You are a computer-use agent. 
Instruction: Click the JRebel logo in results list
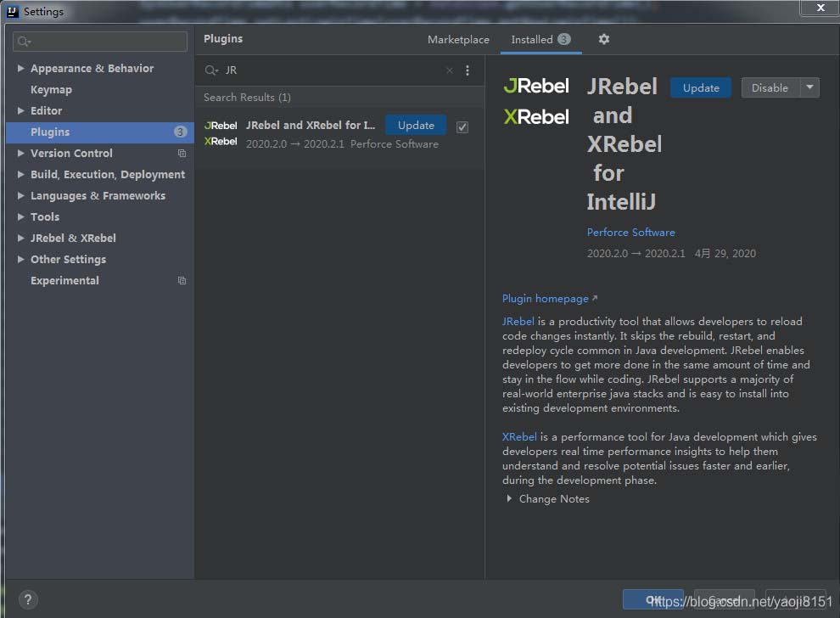click(x=221, y=133)
